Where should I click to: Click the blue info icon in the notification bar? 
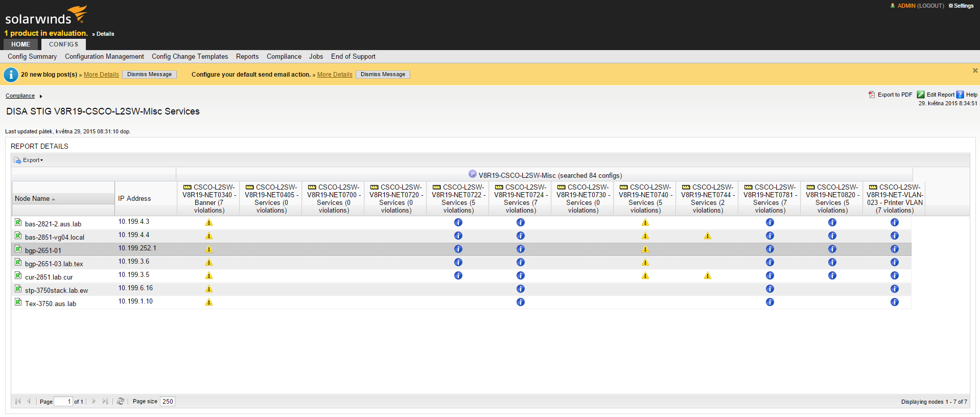coord(11,75)
